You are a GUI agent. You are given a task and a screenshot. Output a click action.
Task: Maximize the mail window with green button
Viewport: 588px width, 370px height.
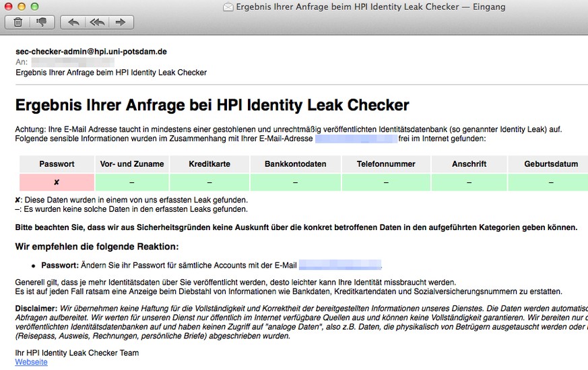coord(34,6)
